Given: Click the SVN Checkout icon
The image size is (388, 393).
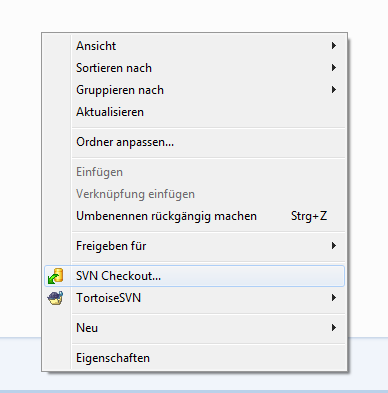Looking at the screenshot, I should pyautogui.click(x=55, y=276).
